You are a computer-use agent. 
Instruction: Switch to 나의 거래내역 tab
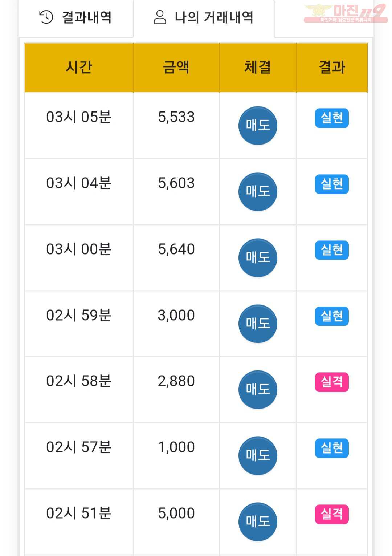(x=204, y=17)
